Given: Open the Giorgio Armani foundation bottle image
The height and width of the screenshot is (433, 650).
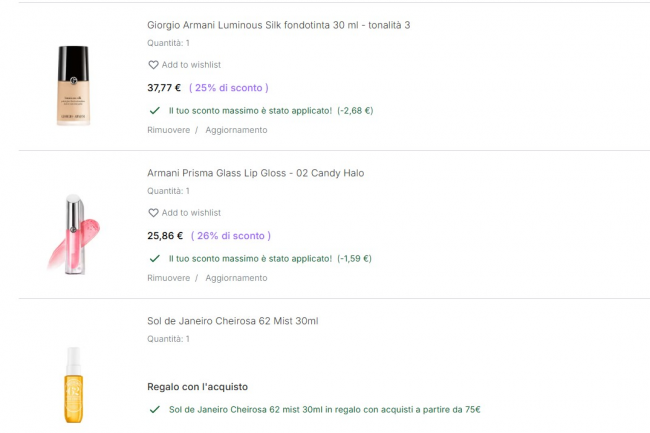Looking at the screenshot, I should point(73,85).
